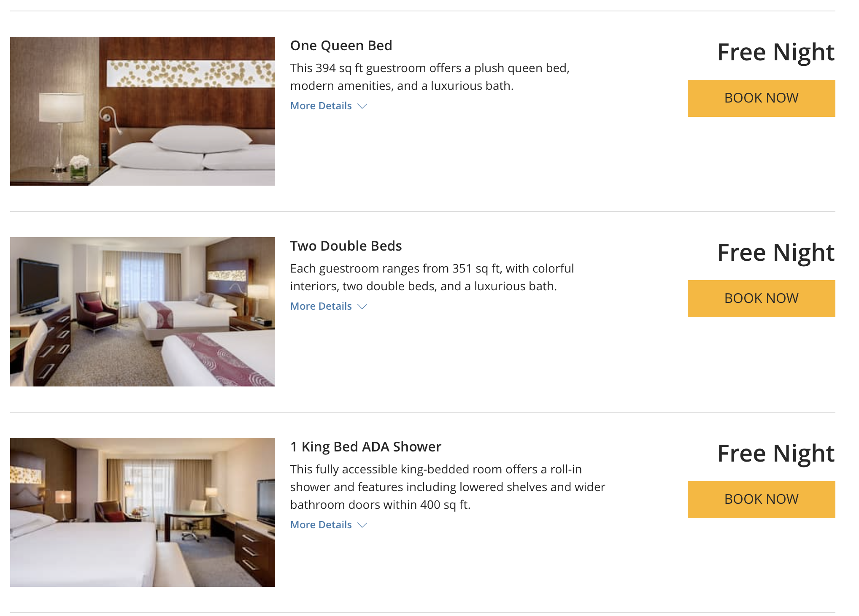Screen dimensions: 859x616
Task: Click the chevron beside King Bed ADA More Details
Action: (363, 526)
